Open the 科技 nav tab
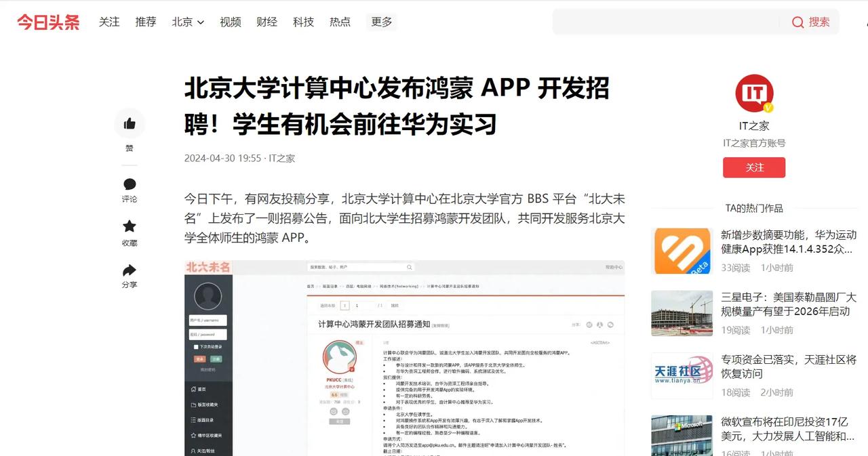 (x=304, y=22)
